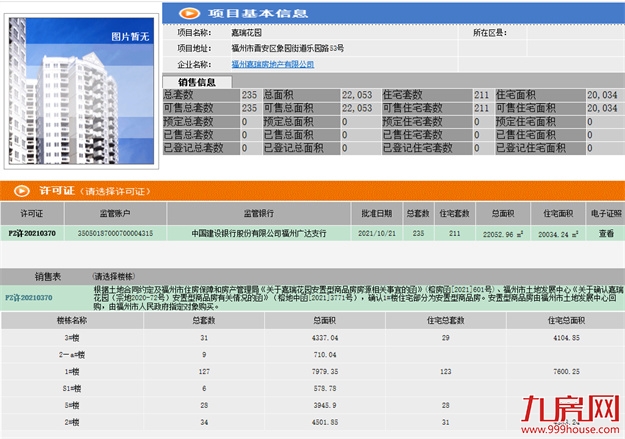Screen dimensions: 625x439
Task: Click residential area value 20034.24 ㎡
Action: coord(558,234)
